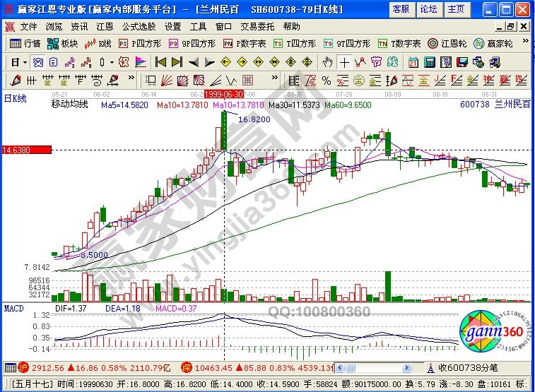Click the 论坛 button

[x=428, y=8]
